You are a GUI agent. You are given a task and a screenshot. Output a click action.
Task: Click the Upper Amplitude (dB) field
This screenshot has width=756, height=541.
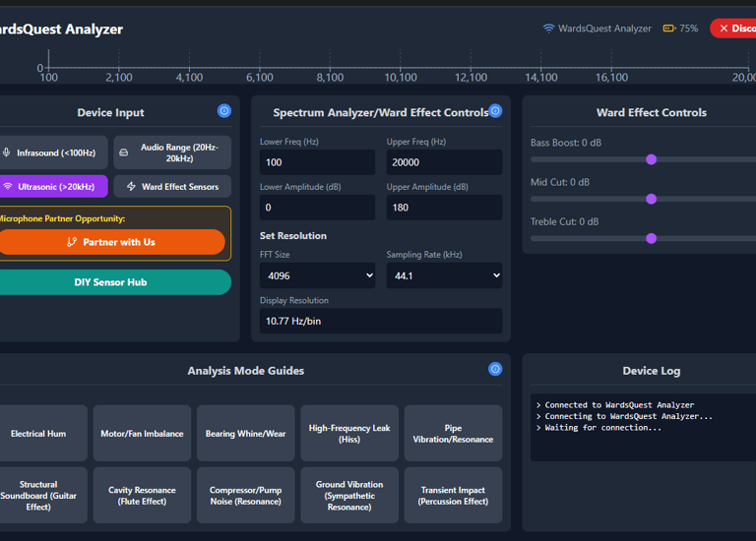[445, 208]
